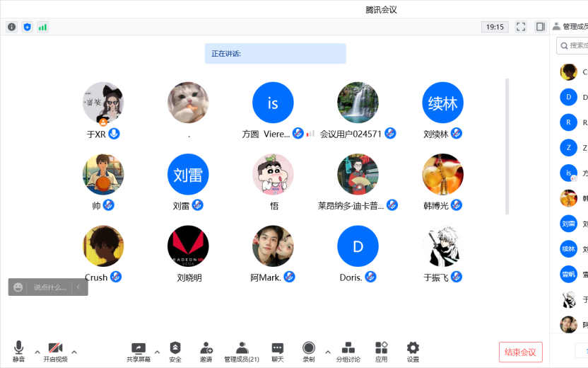Select the Radeon avatar of 刘晓明

point(188,246)
